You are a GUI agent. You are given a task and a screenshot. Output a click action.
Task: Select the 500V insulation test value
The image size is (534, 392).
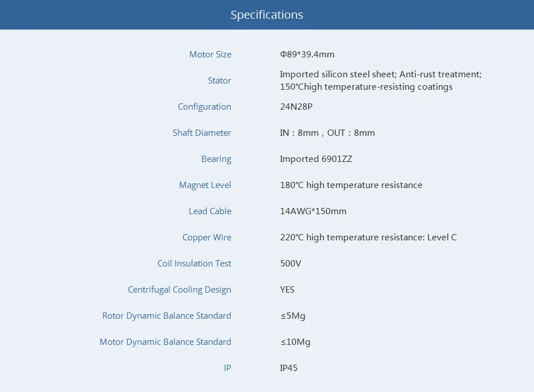[290, 264]
